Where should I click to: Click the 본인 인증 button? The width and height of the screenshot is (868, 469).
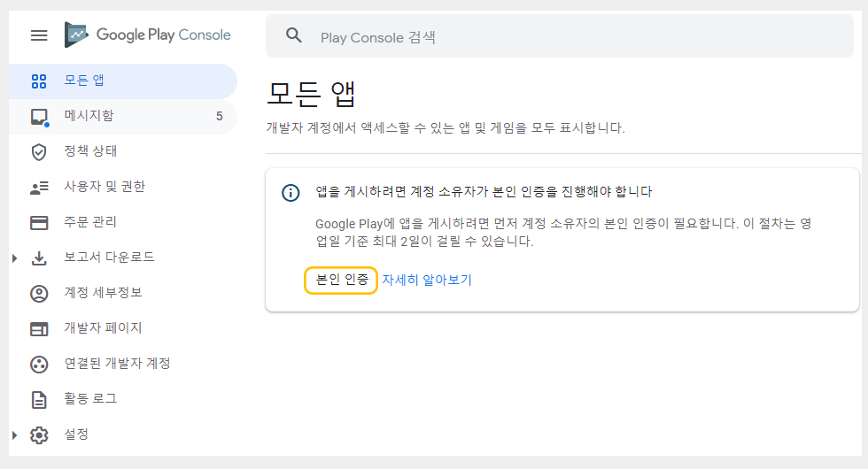pos(341,281)
